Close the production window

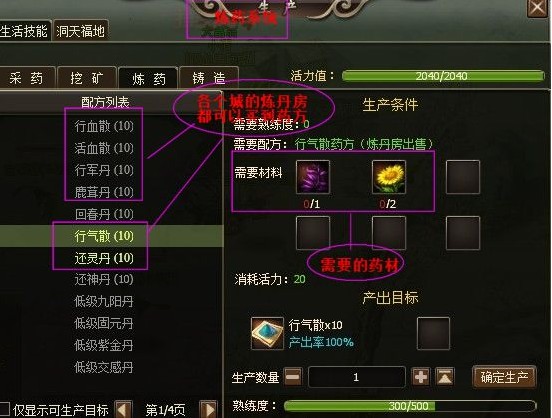coord(537,7)
